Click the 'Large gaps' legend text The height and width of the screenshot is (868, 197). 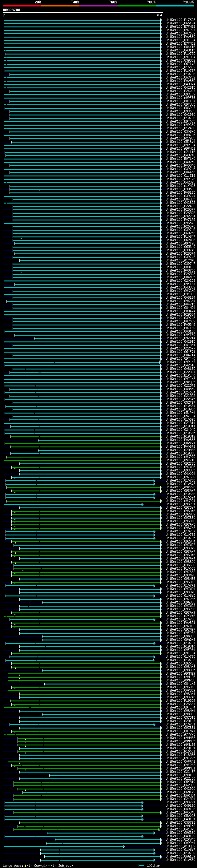pyautogui.click(x=14, y=865)
